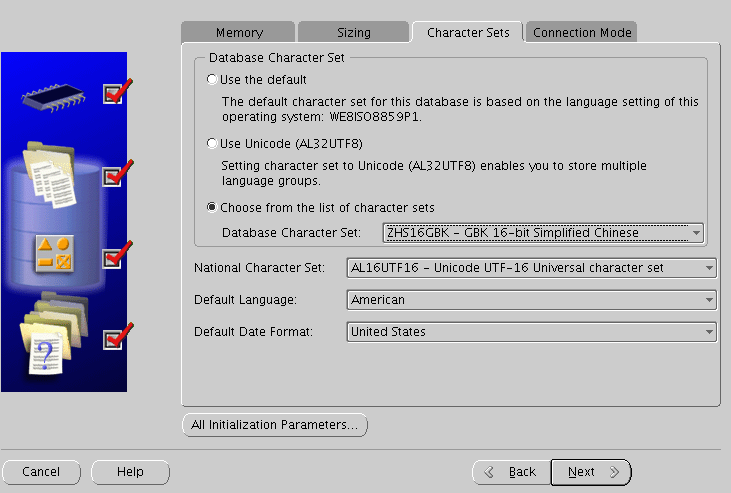731x493 pixels.
Task: Click checkmark box beside question mark folders
Action: point(113,340)
